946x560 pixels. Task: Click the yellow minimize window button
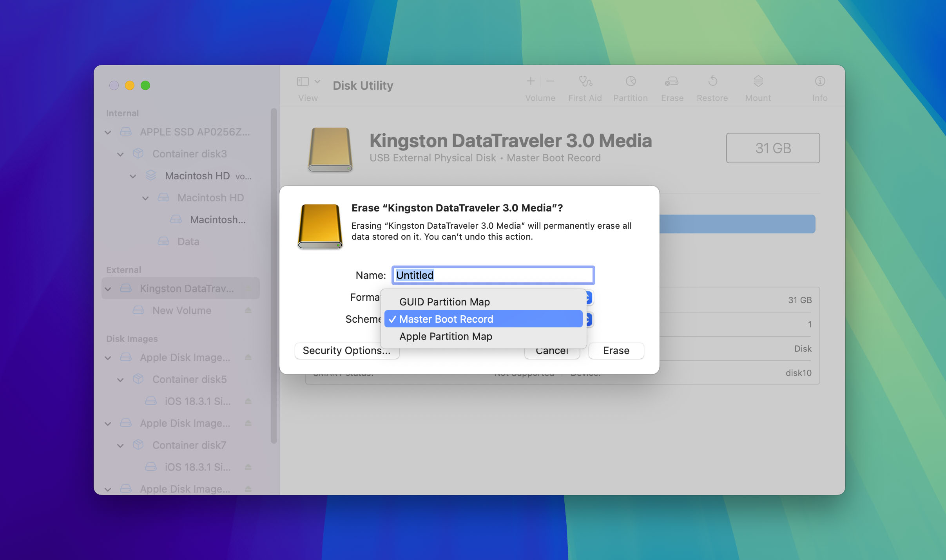pos(130,85)
